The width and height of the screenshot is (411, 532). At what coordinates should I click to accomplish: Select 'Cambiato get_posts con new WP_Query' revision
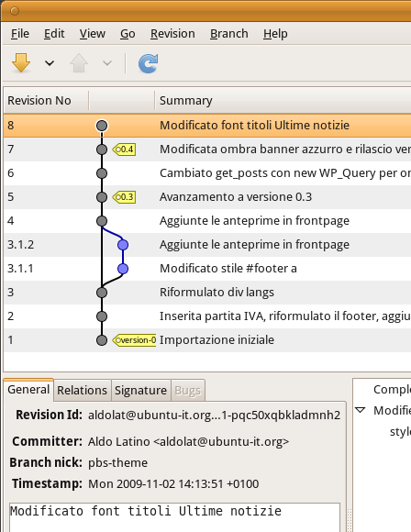click(x=207, y=173)
